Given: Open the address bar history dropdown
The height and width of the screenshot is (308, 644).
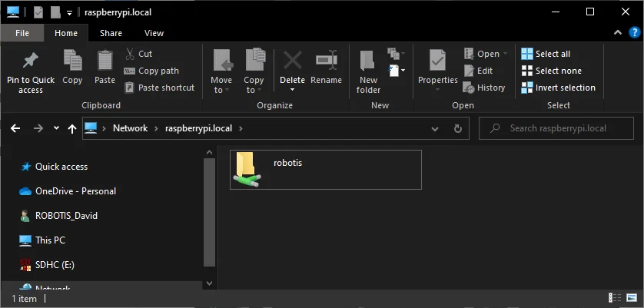Looking at the screenshot, I should tap(435, 128).
